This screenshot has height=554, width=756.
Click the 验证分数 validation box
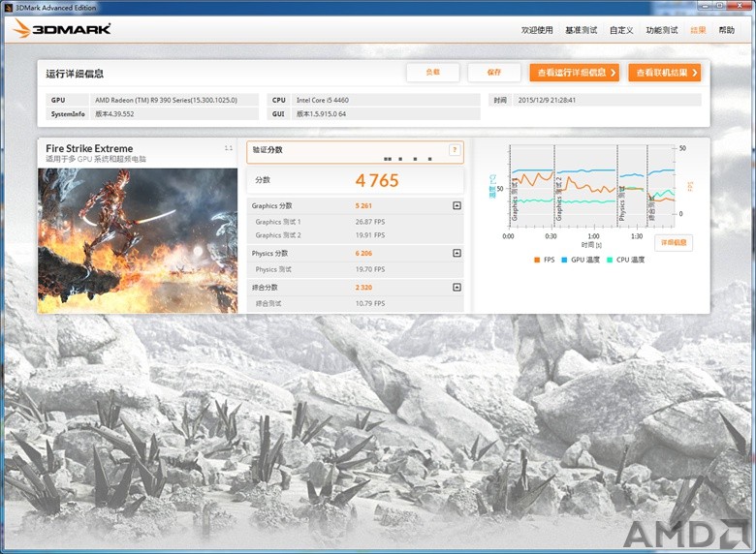355,152
